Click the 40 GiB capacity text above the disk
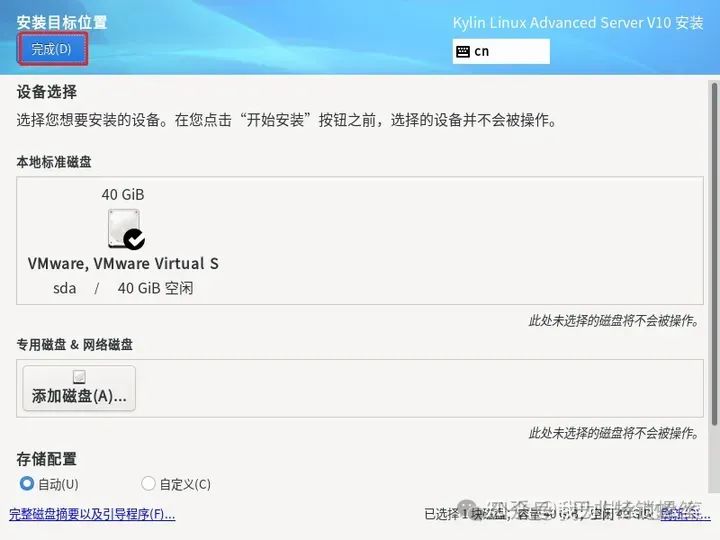Viewport: 720px width, 540px height. (123, 195)
